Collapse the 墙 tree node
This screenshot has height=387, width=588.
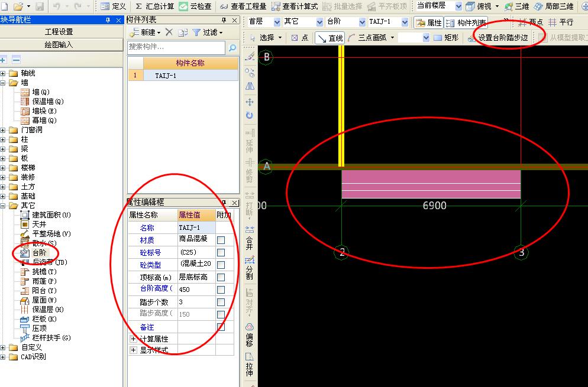(3, 82)
